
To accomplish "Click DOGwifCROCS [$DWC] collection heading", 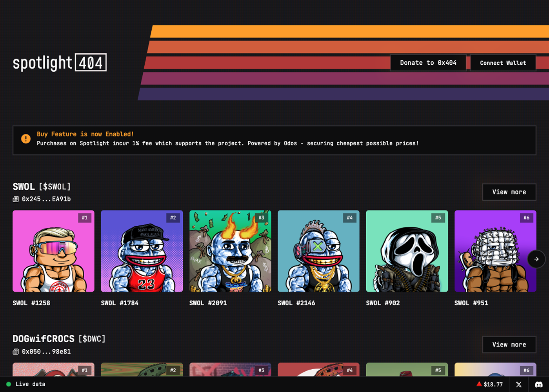I will 59,339.
